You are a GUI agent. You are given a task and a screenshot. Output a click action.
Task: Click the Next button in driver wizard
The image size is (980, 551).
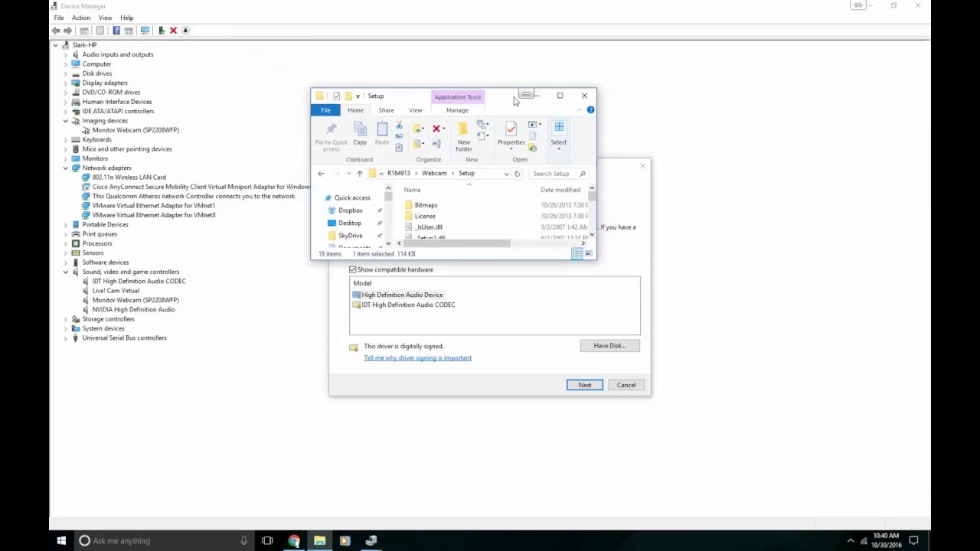[585, 385]
